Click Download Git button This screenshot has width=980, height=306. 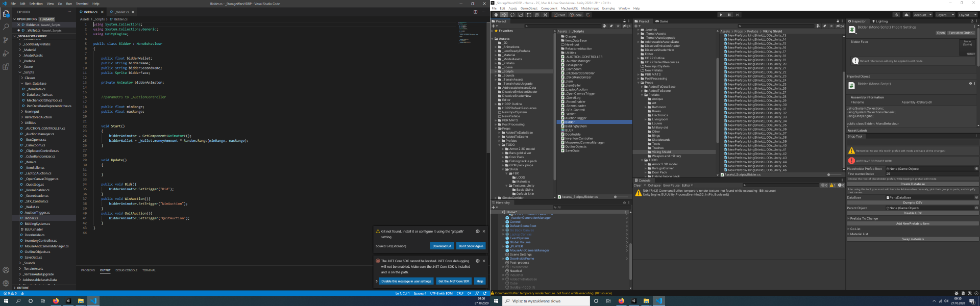pos(442,246)
